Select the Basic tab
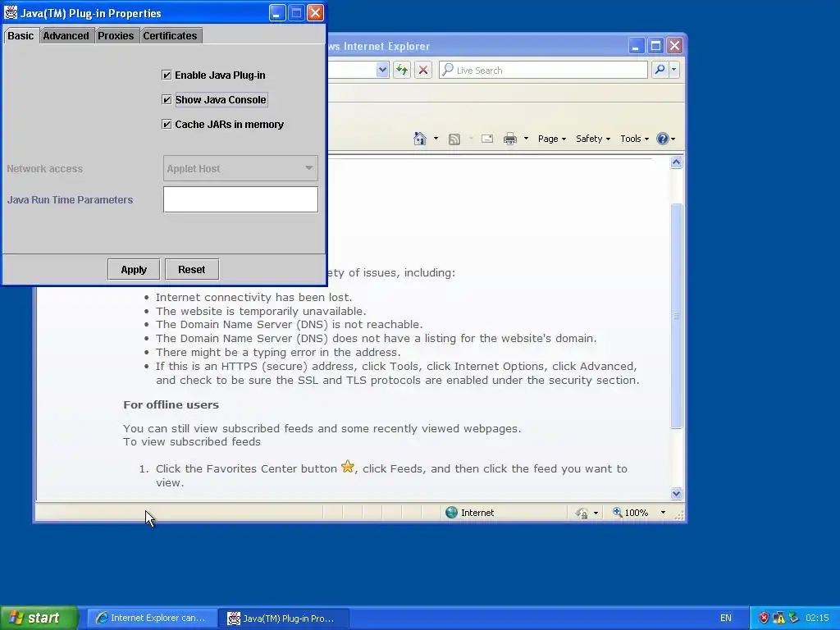The width and height of the screenshot is (840, 630). point(21,36)
